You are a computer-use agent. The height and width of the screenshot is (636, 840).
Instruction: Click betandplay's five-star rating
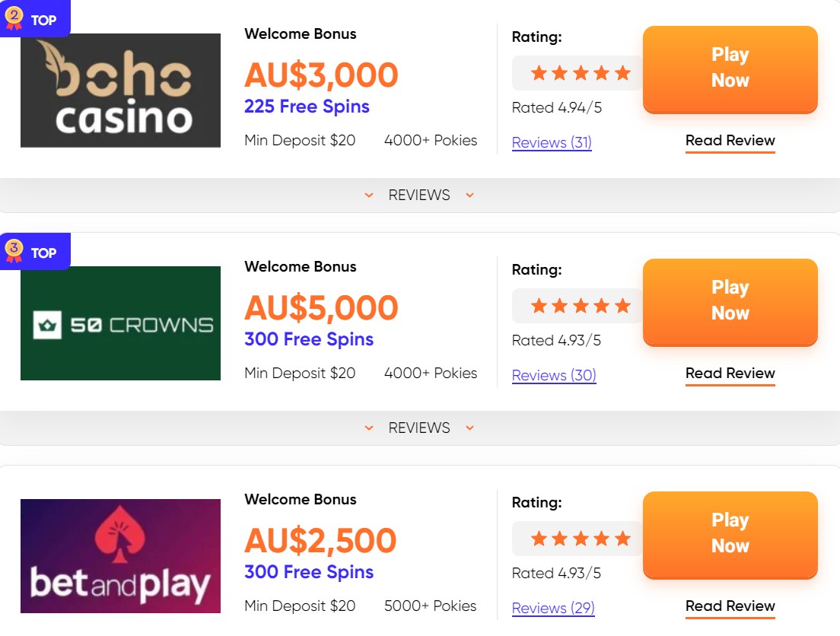[581, 539]
